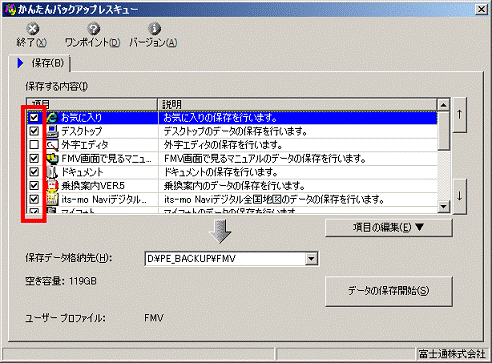Close the かんたんバックアップレスキュー window
Screen dimensions: 492x363
482,9
